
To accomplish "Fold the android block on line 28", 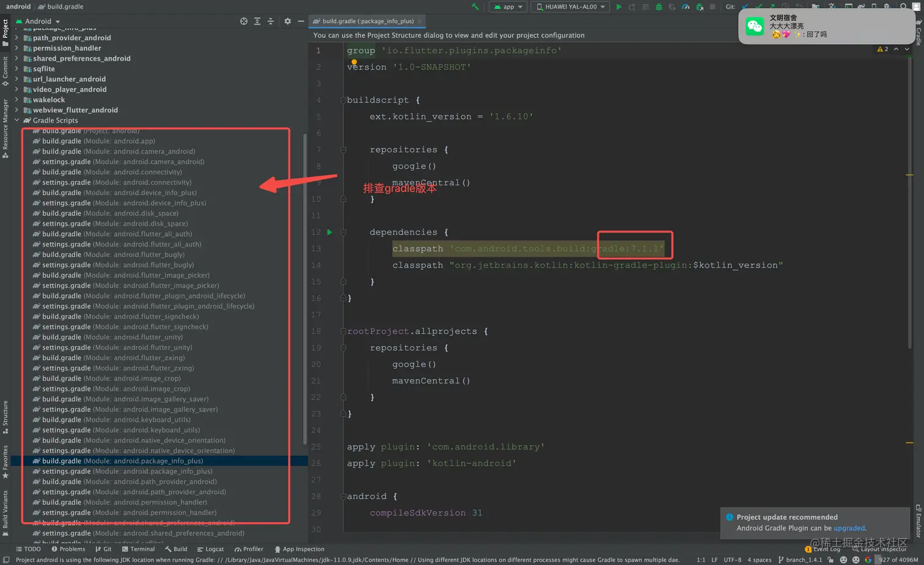I will point(343,497).
